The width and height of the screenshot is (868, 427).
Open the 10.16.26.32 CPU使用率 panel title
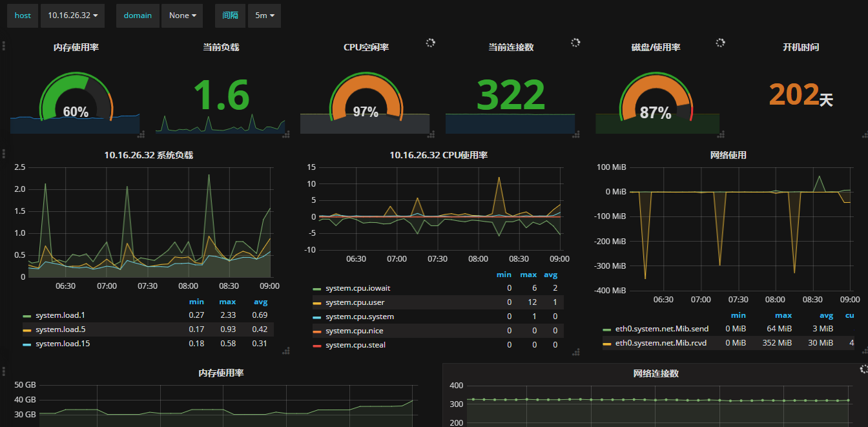tap(439, 155)
